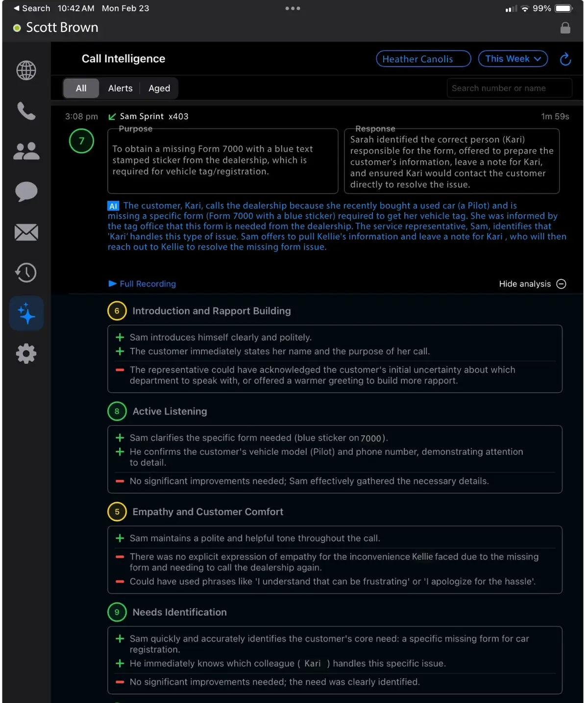The width and height of the screenshot is (588, 703).
Task: Open the This Week dropdown
Action: (x=513, y=59)
